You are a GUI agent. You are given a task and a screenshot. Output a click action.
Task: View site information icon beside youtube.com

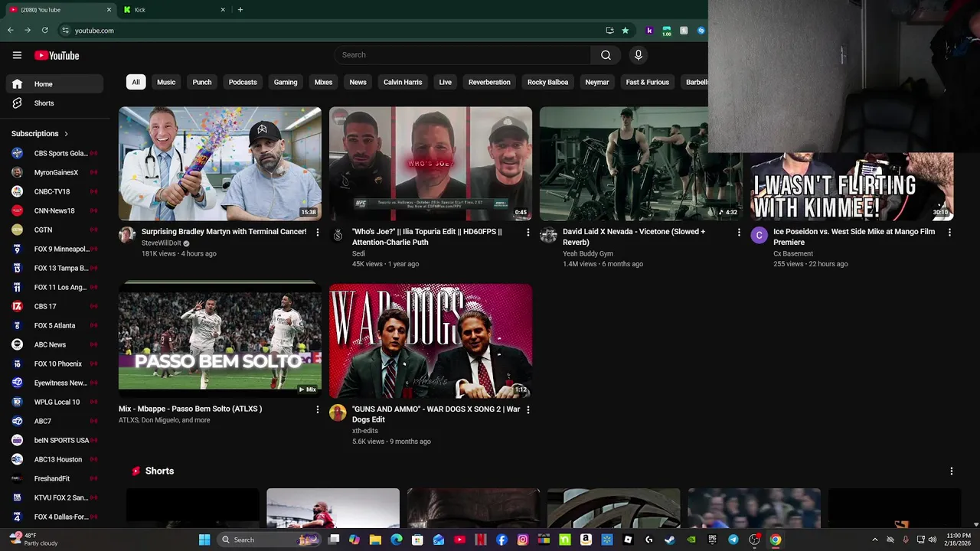(x=65, y=31)
